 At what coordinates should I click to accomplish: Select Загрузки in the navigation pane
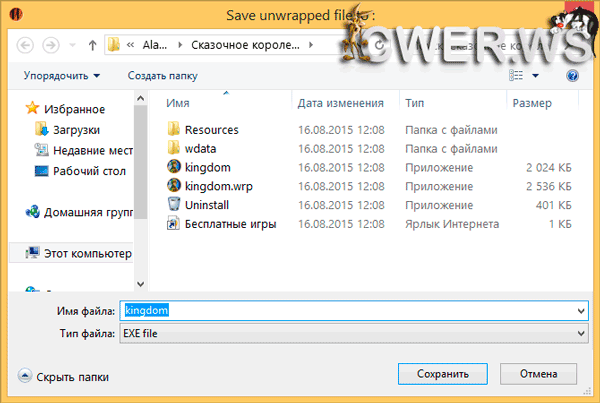[78, 129]
